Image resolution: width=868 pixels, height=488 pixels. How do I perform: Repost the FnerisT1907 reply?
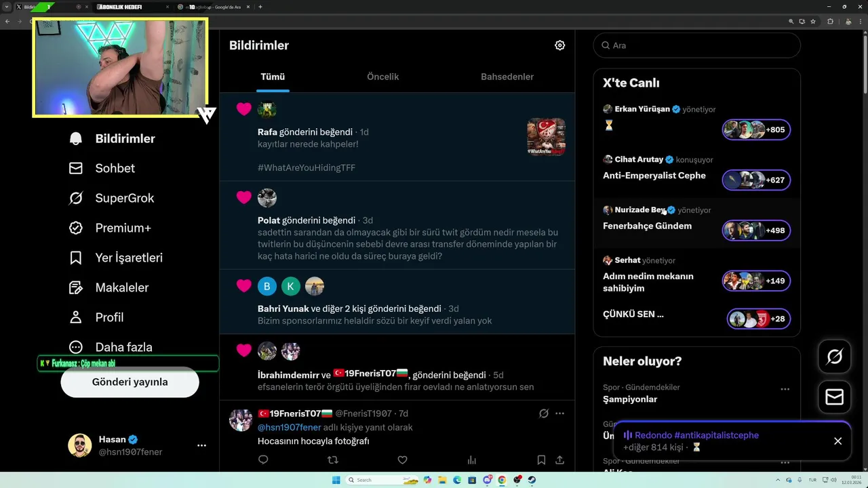coord(333,460)
